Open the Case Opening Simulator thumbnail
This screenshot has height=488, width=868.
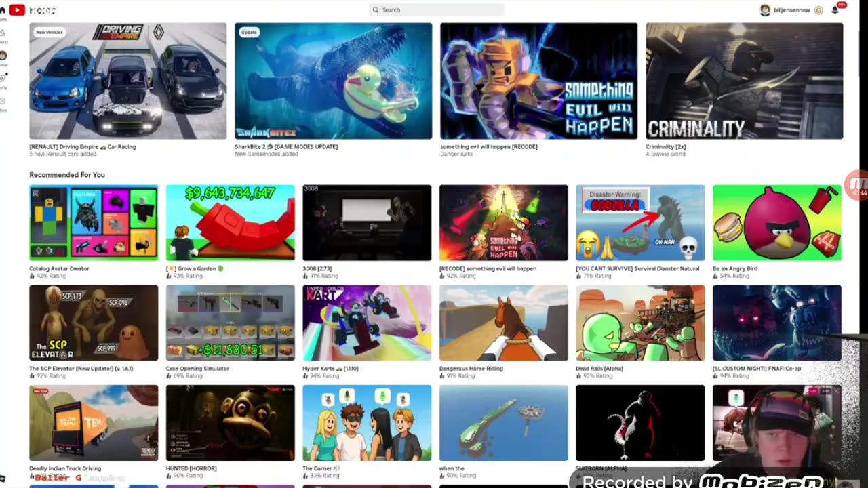231,323
